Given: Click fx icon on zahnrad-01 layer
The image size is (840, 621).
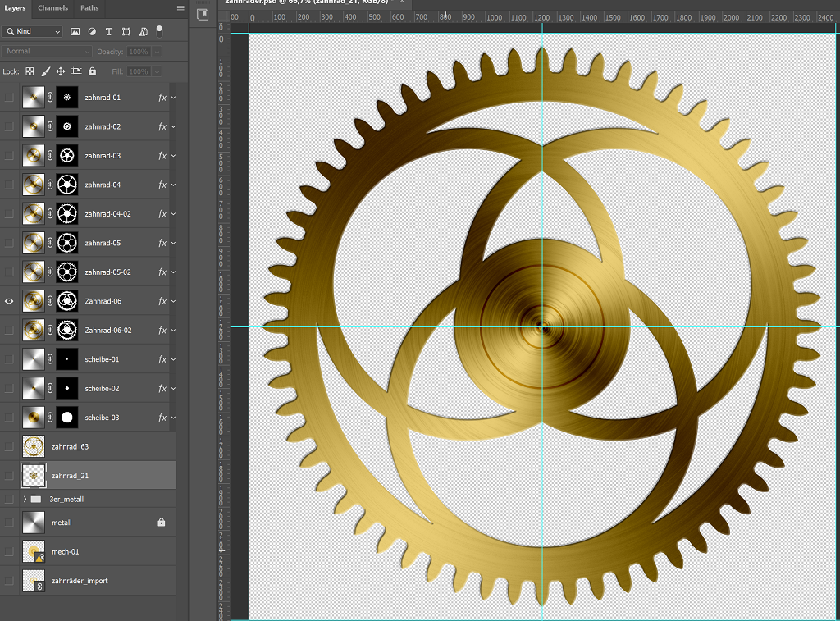Looking at the screenshot, I should [x=162, y=98].
